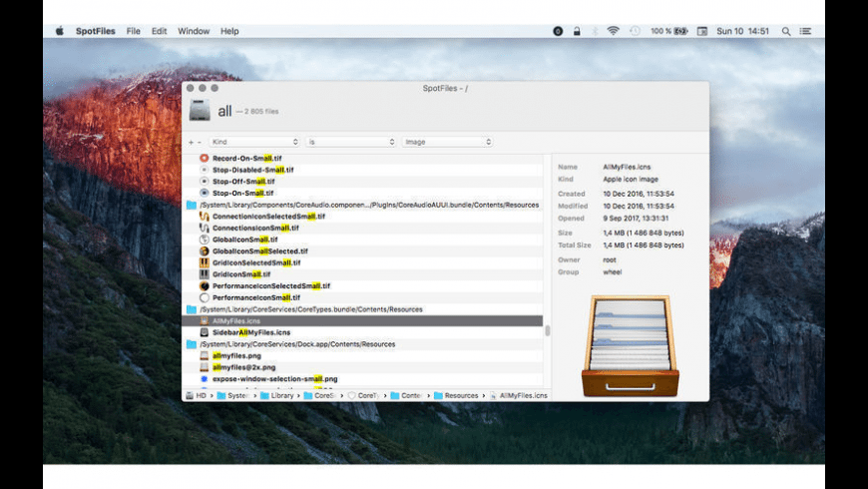Select the AllMyFiles.icns row
This screenshot has height=489, width=868.
362,320
